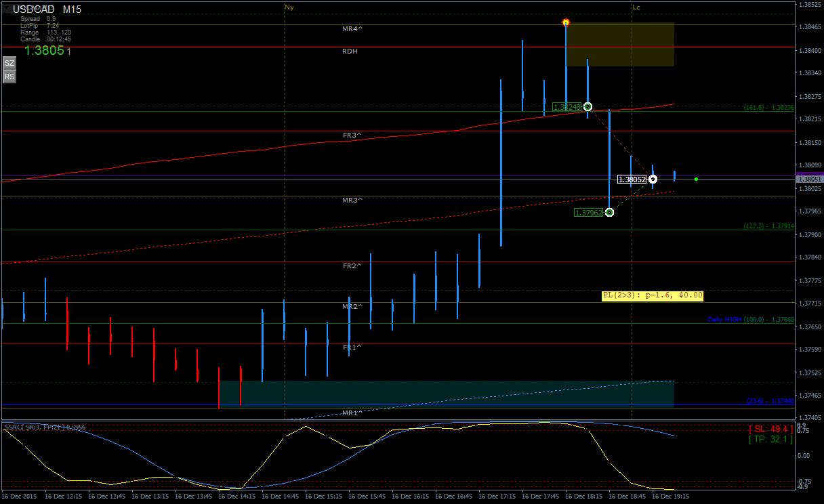The height and width of the screenshot is (504, 824).
Task: Select the teal shaded support zone
Action: point(447,394)
